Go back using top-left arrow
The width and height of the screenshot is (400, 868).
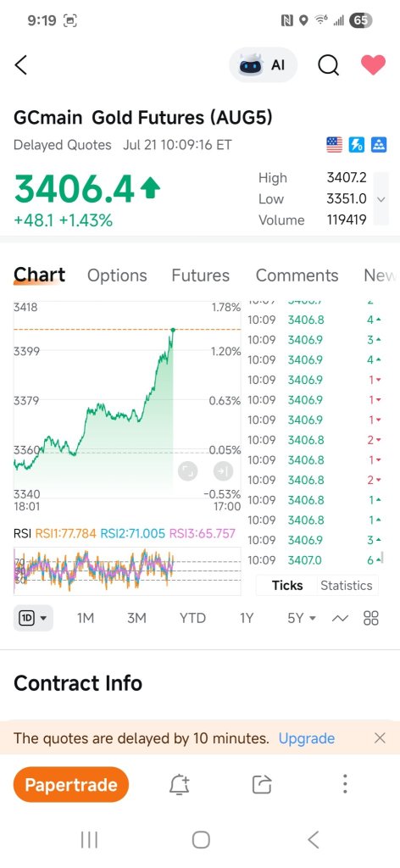click(21, 65)
